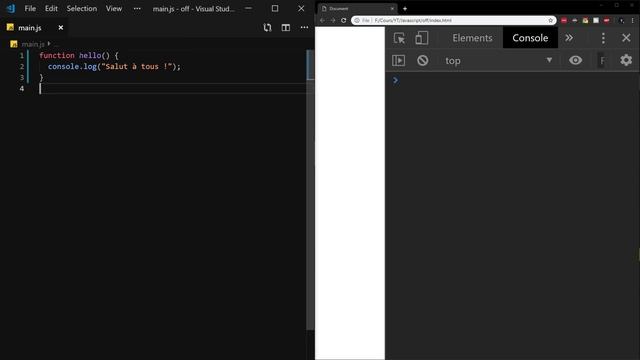This screenshot has height=360, width=640.
Task: Click the 'function' keyword on line 1
Action: click(x=57, y=56)
